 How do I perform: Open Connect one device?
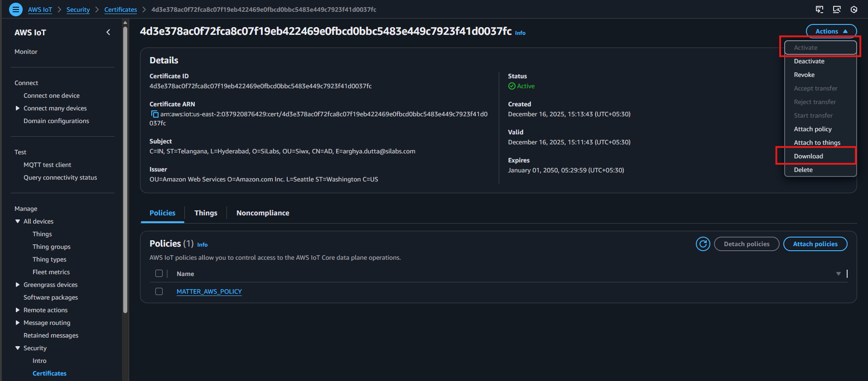pos(52,95)
